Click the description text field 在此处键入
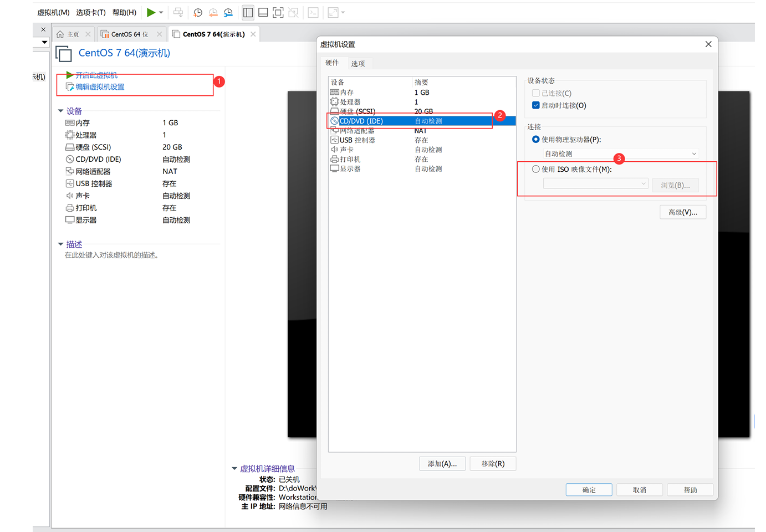The image size is (766, 532). click(112, 255)
